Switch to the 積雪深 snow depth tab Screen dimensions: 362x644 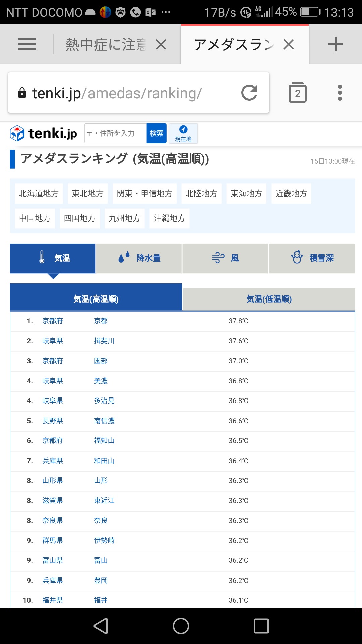(x=312, y=258)
